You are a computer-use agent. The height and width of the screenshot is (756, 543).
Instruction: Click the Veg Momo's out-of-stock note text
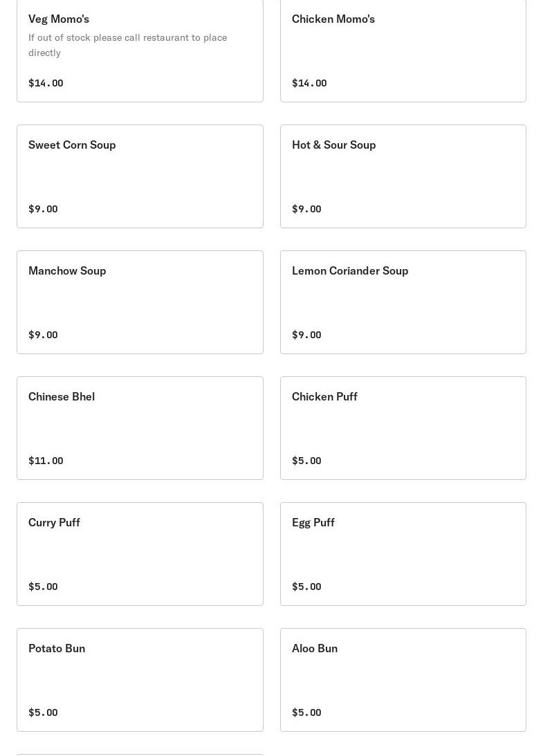click(x=127, y=45)
